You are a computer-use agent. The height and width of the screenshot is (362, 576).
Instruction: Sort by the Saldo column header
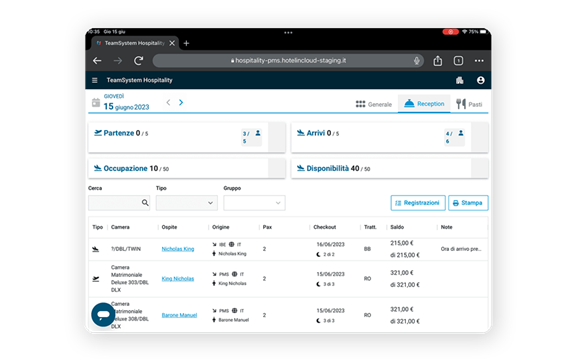(397, 227)
